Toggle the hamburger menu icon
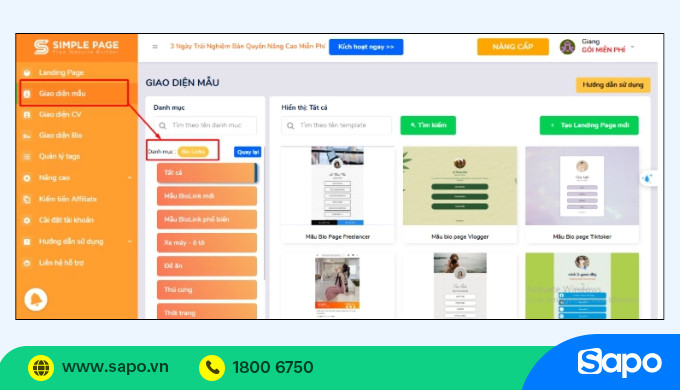Viewport: 680px width, 390px height. click(155, 46)
